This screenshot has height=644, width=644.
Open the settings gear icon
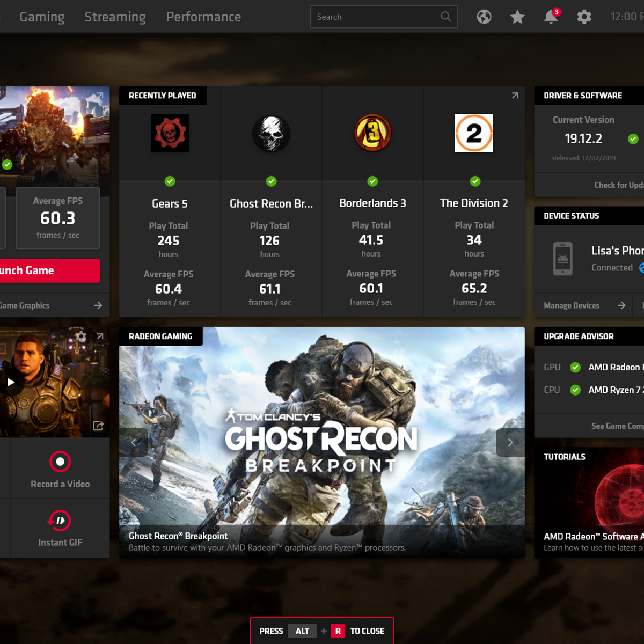point(584,17)
